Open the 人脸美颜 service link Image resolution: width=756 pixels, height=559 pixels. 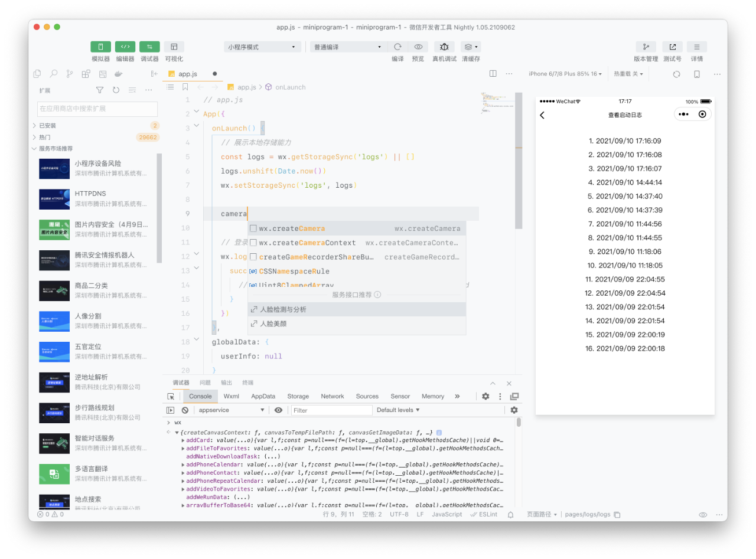[x=357, y=323]
